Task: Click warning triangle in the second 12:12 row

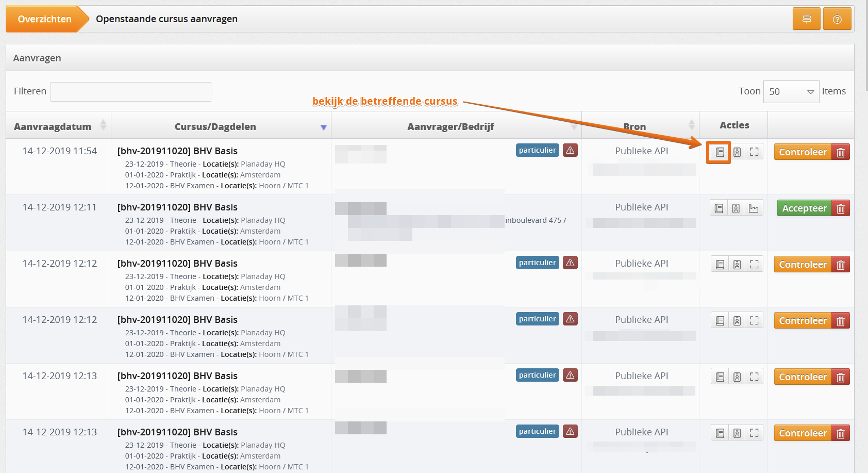Action: pos(570,319)
